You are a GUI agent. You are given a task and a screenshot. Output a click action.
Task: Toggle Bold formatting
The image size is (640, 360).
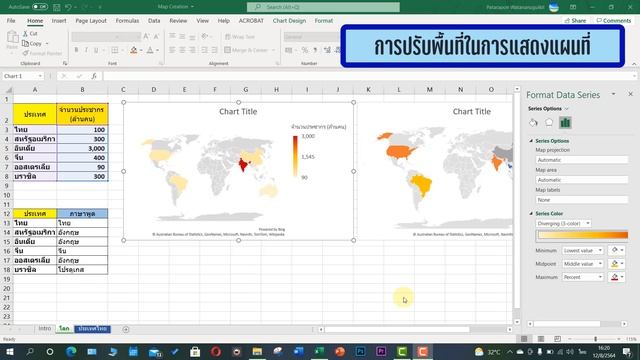click(76, 50)
